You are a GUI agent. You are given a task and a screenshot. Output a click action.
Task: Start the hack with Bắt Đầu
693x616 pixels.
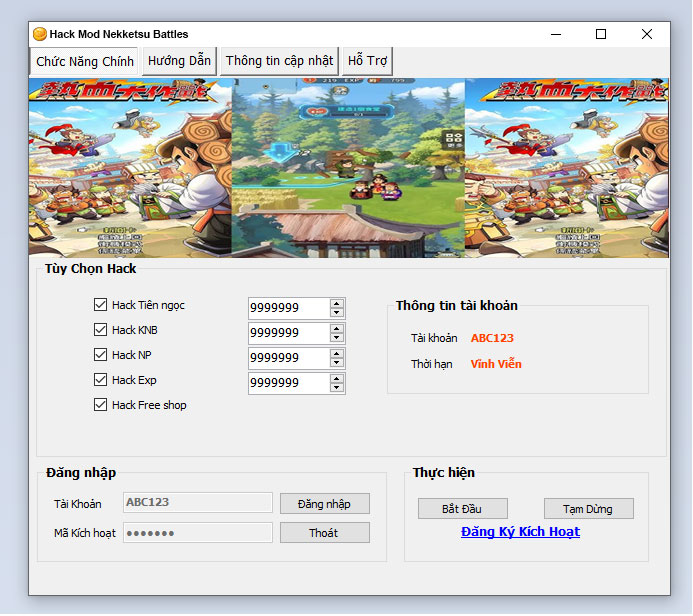click(x=463, y=509)
